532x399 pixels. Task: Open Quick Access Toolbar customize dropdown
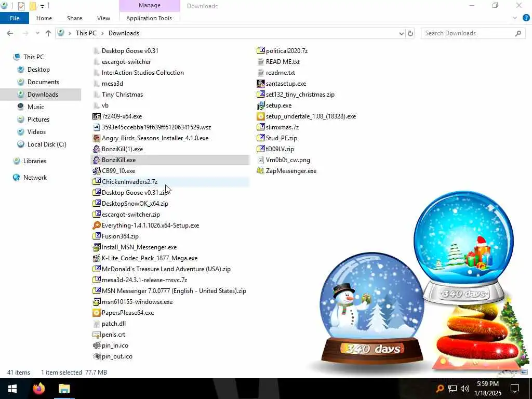43,6
